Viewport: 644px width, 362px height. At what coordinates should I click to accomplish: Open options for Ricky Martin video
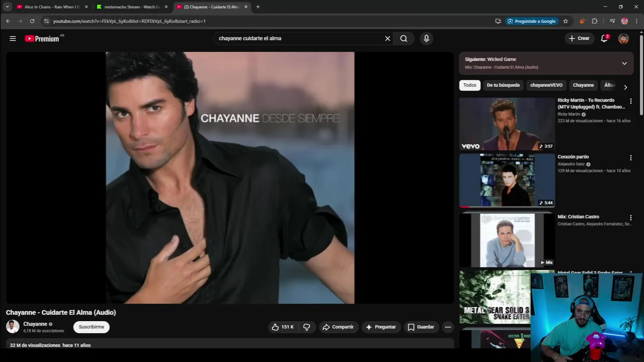pos(630,101)
